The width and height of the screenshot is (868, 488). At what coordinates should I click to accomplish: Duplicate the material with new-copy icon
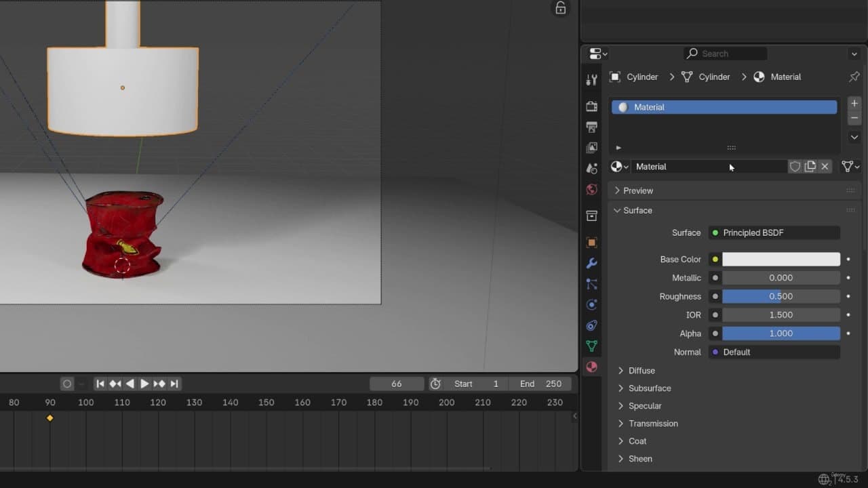810,167
